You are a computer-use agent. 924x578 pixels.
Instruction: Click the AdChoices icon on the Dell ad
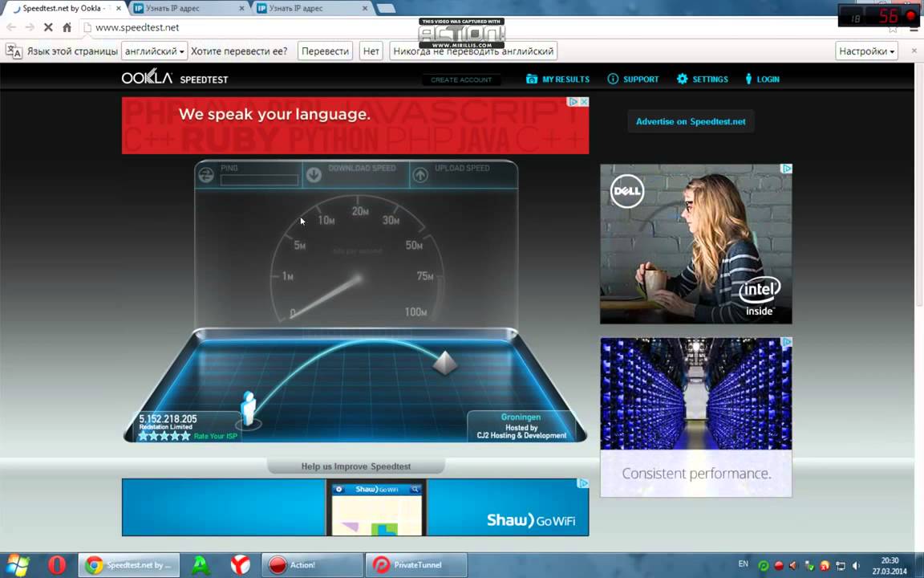(787, 169)
